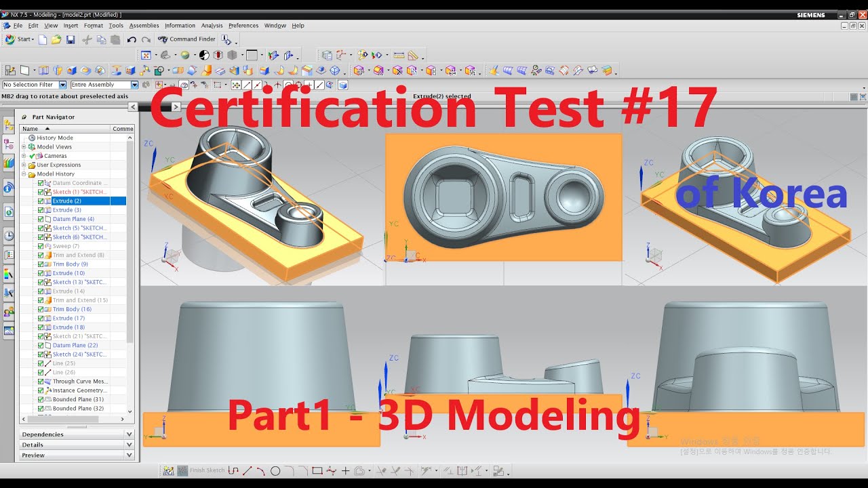Open the Insert menu
The image size is (868, 488).
click(x=71, y=26)
